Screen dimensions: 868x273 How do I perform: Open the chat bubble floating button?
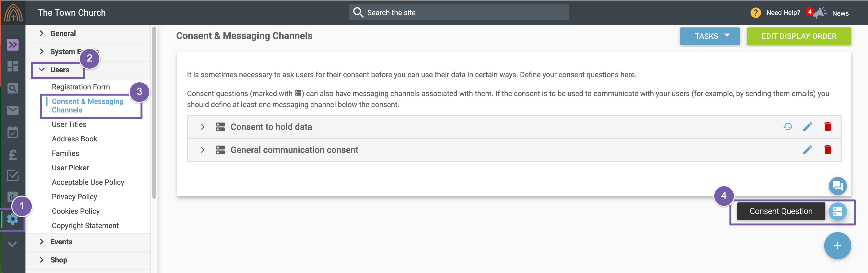[837, 186]
